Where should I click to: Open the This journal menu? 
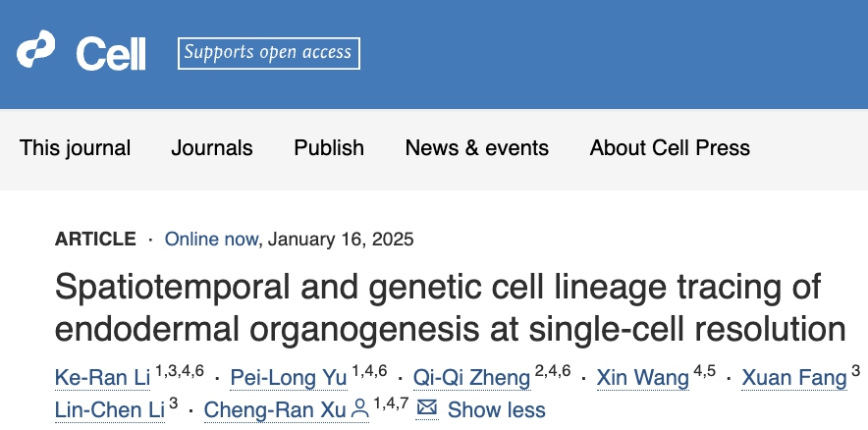coord(75,148)
